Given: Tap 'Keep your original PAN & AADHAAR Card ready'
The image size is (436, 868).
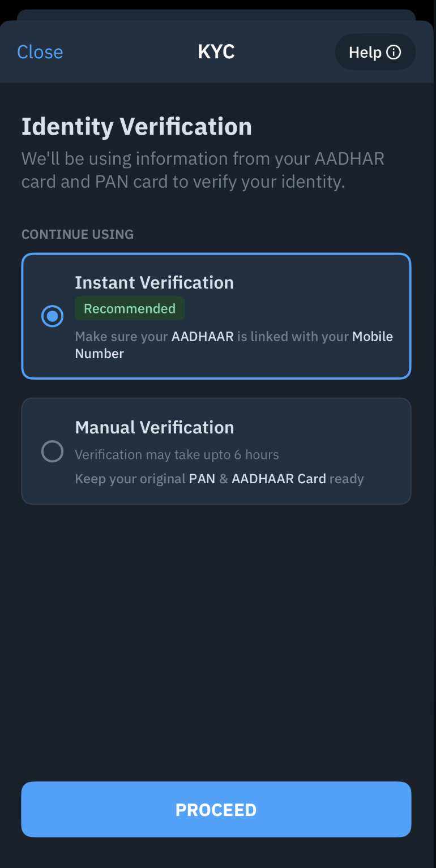Looking at the screenshot, I should tap(219, 479).
